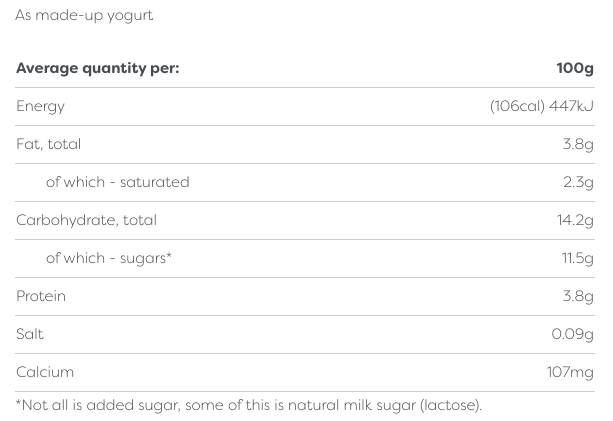Select the "Carbohydrate, total" row label
Screen dimensions: 613x421
[86, 220]
